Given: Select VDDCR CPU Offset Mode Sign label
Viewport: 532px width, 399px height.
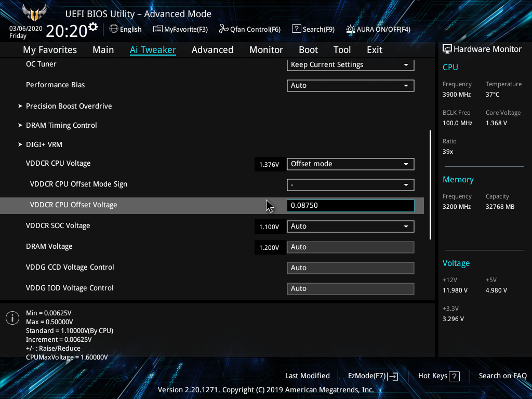Looking at the screenshot, I should [79, 184].
